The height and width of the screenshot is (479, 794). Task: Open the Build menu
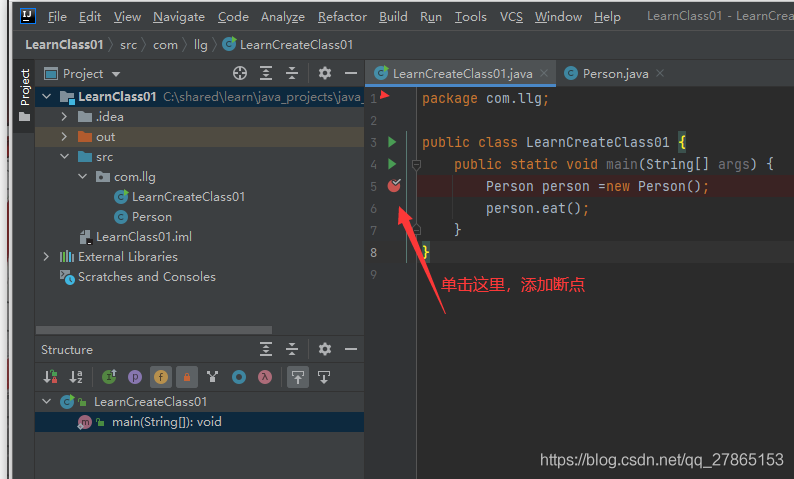pos(393,17)
